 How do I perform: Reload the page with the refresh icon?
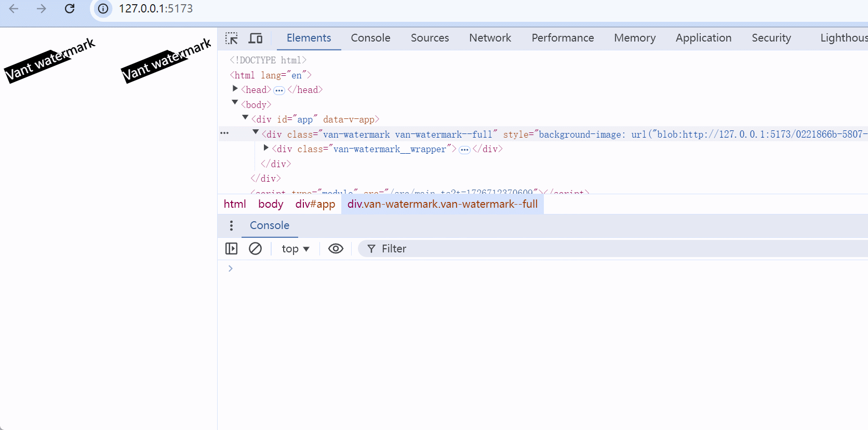[x=70, y=9]
